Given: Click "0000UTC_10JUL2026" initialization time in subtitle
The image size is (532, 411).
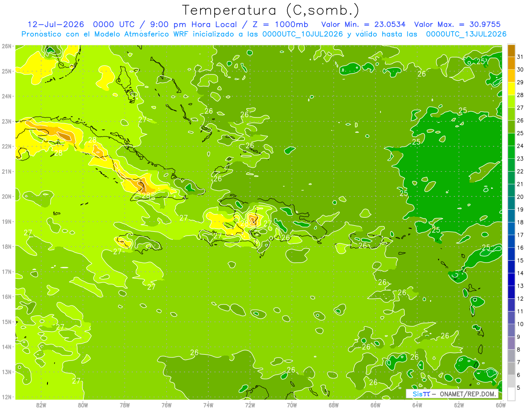Looking at the screenshot, I should coord(302,34).
